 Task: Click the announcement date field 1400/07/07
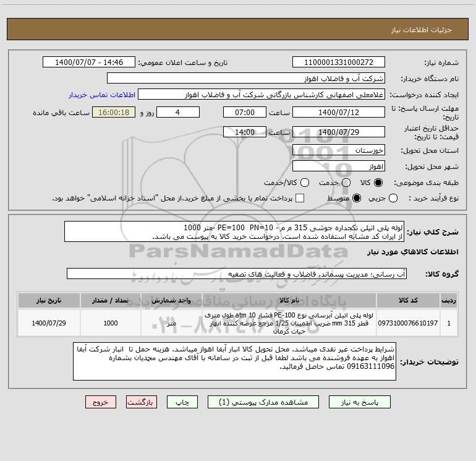coord(89,62)
